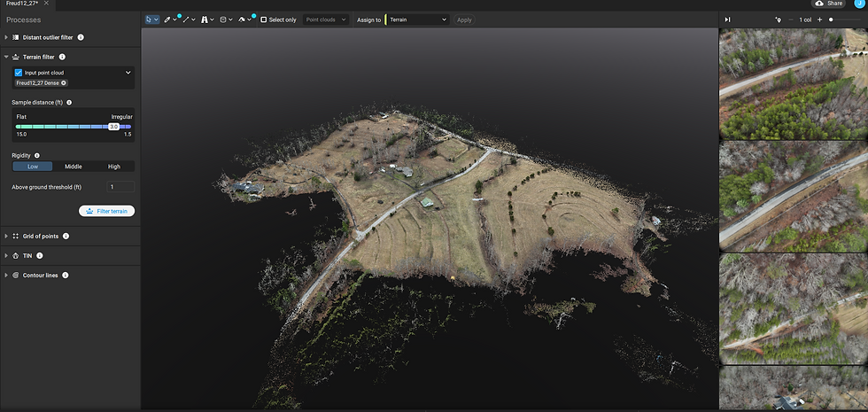
Task: Open the surface tool dropdown chevron
Action: coord(249,19)
